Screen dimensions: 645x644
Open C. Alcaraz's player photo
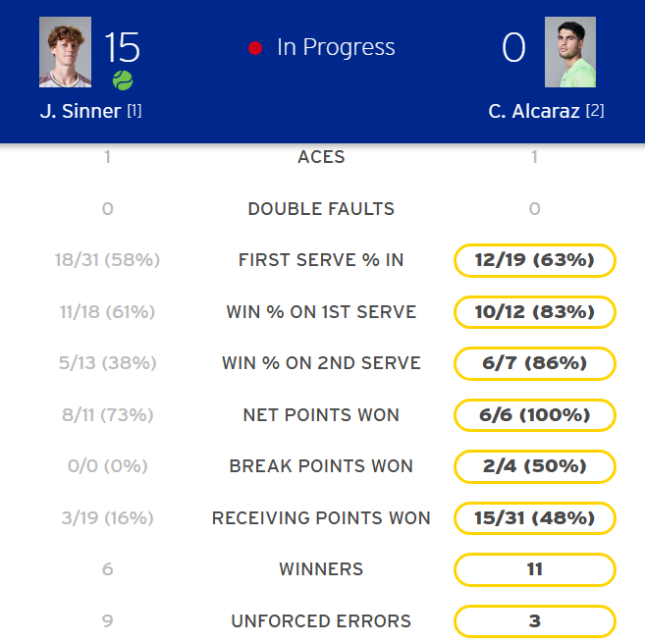pyautogui.click(x=570, y=52)
